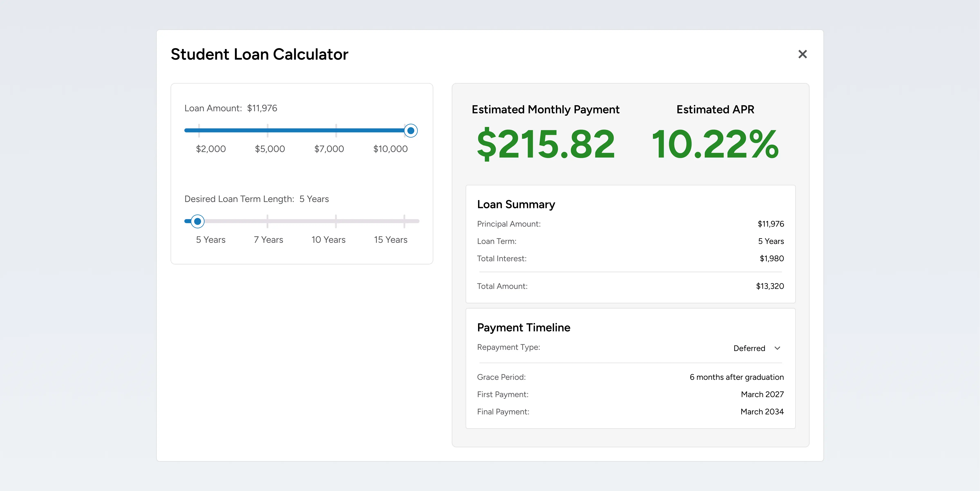Click the Loan Term Length slider handle
Viewport: 980px width, 491px height.
(197, 221)
